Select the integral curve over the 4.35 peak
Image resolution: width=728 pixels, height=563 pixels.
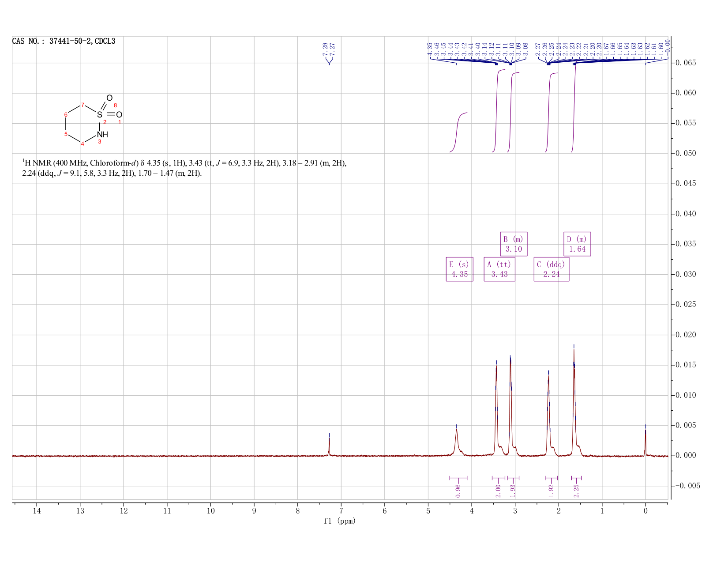click(x=458, y=132)
